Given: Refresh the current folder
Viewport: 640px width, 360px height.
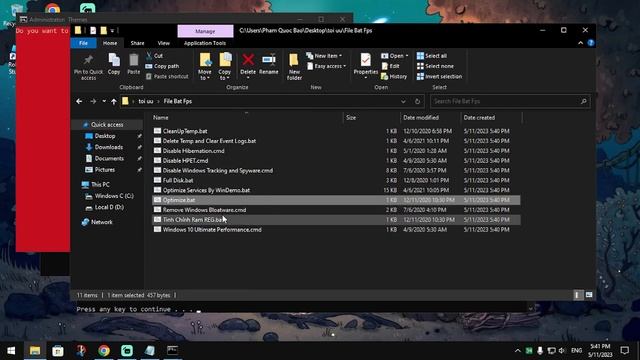Looking at the screenshot, I should pos(417,101).
